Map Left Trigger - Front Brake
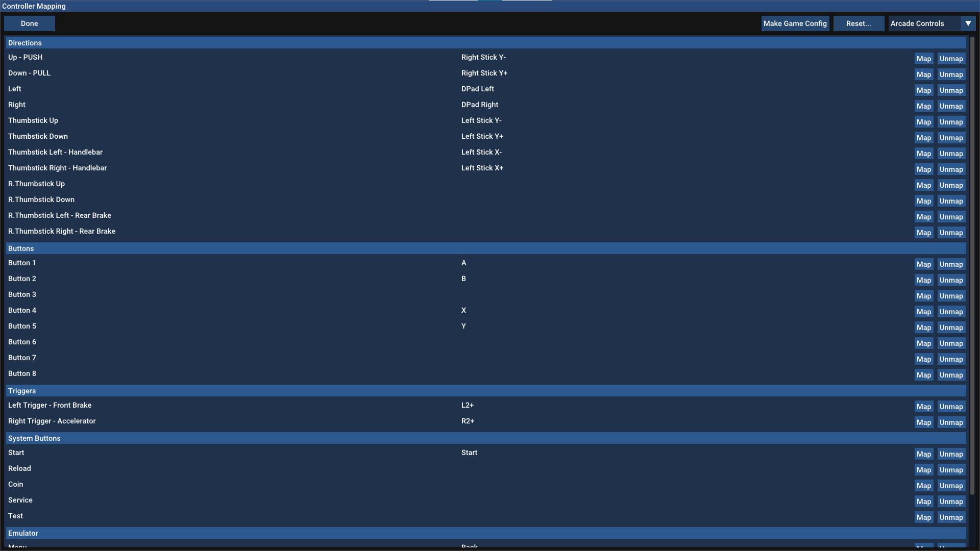This screenshot has height=551, width=980. click(923, 407)
